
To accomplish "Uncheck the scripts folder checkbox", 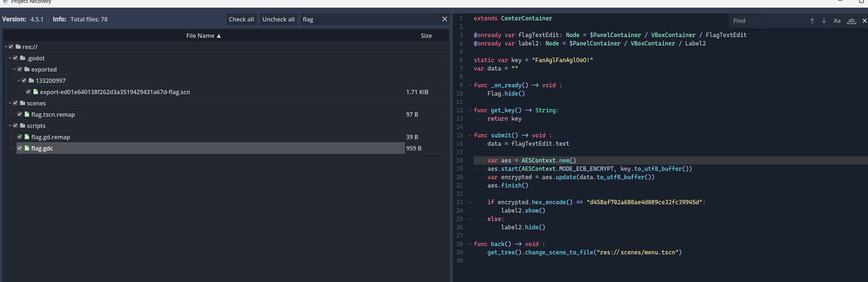I will click(x=15, y=125).
